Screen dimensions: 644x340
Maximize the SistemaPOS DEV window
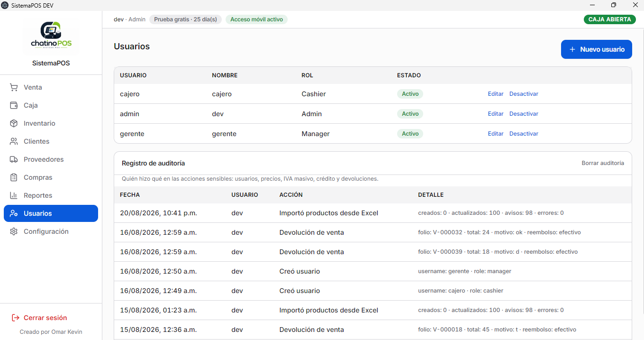point(614,5)
